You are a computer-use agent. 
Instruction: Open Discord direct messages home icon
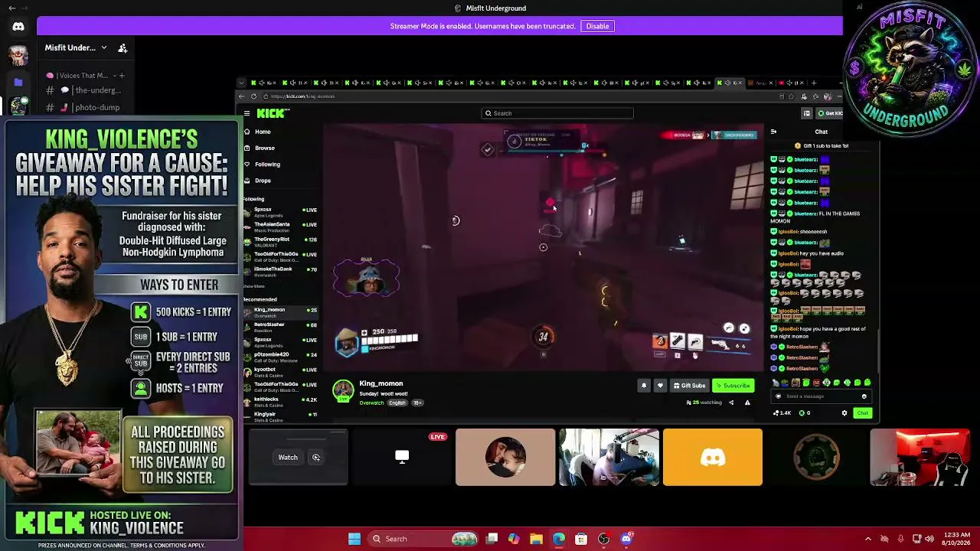18,27
